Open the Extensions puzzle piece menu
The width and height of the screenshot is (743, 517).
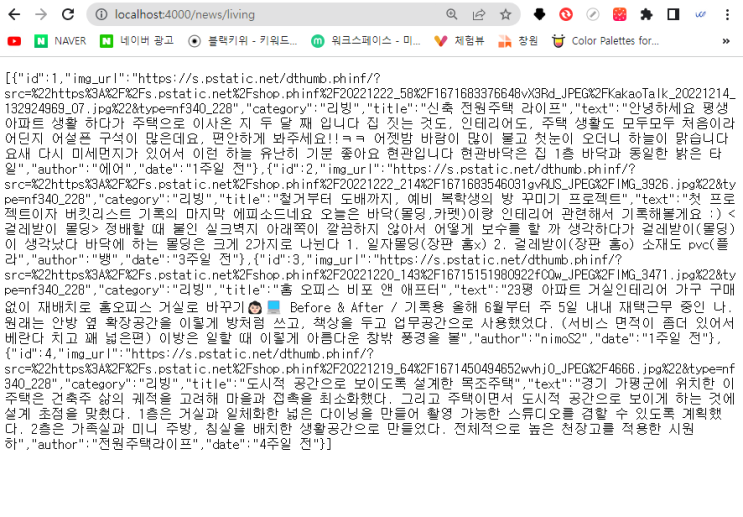(x=646, y=15)
